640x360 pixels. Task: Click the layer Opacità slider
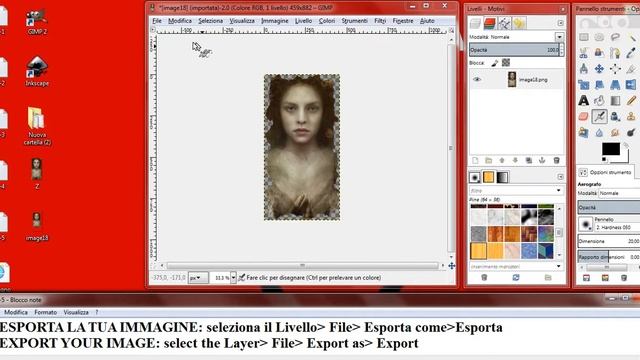(514, 50)
